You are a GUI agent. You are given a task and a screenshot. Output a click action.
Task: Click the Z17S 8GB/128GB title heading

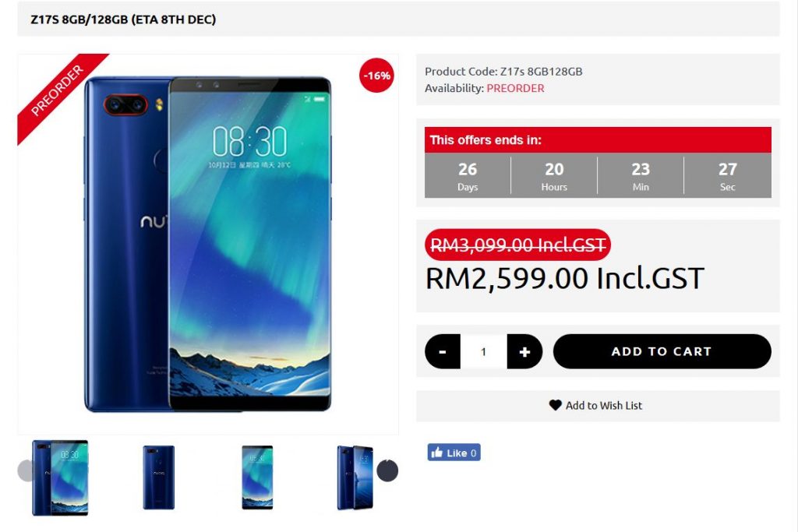tap(123, 19)
